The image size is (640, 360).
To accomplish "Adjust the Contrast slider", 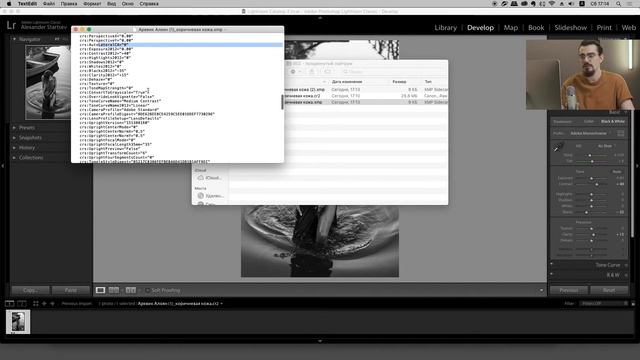I will tap(596, 184).
